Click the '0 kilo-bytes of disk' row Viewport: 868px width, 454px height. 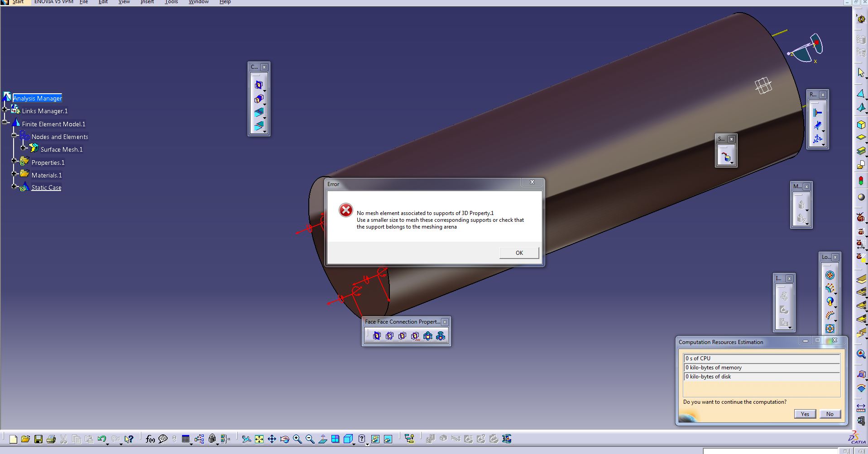coord(762,377)
